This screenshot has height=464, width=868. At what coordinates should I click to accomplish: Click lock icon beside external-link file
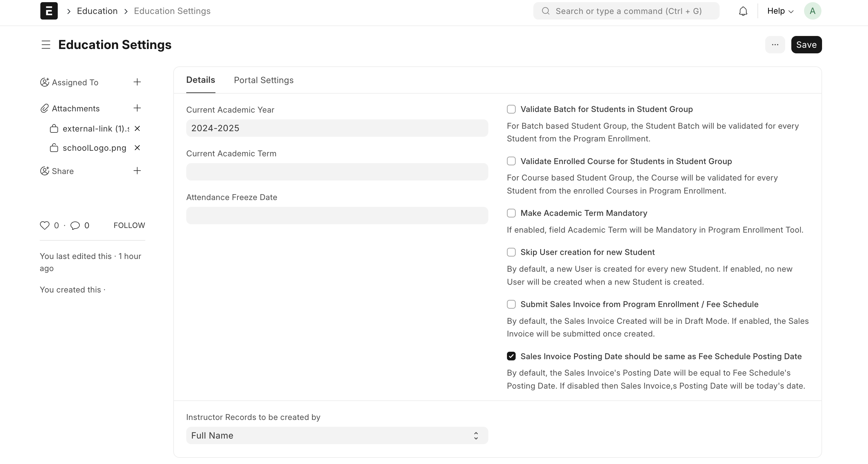coord(54,129)
